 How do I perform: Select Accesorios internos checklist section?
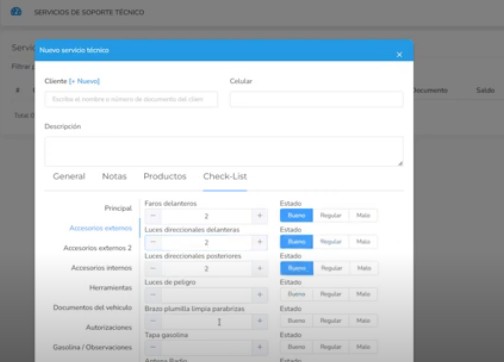101,268
